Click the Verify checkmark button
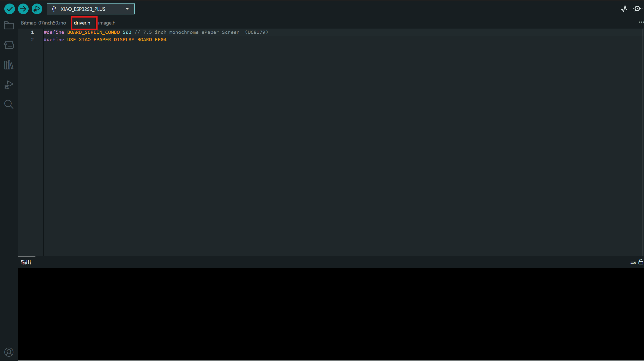Viewport: 644px width, 361px height. click(x=10, y=9)
